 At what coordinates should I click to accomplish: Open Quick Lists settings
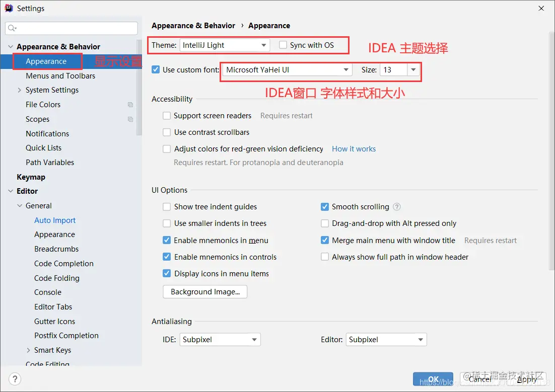43,148
